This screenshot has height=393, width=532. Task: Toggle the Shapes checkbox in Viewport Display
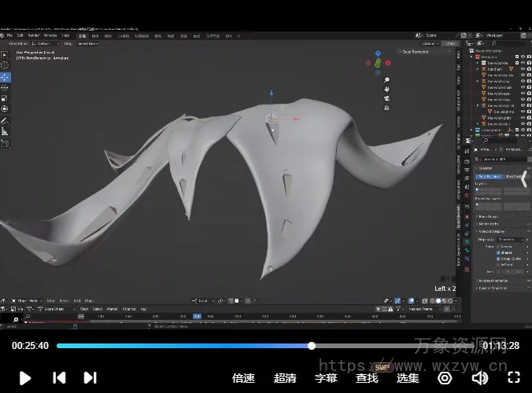499,252
